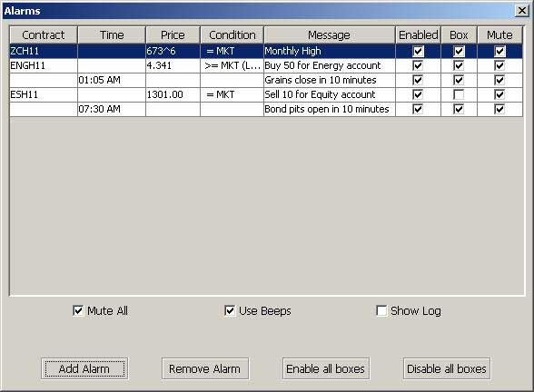Select the 4.341 price cell
Screen dimensions: 534x392
173,65
